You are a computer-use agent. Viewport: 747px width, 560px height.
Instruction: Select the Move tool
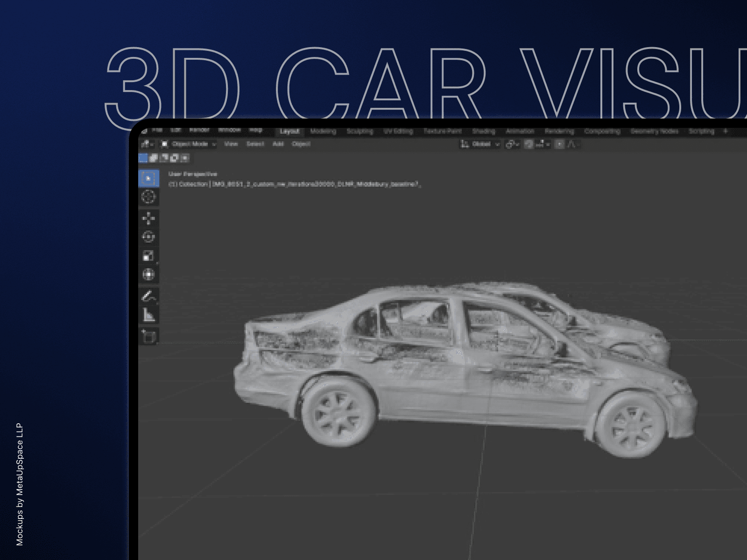pos(148,218)
